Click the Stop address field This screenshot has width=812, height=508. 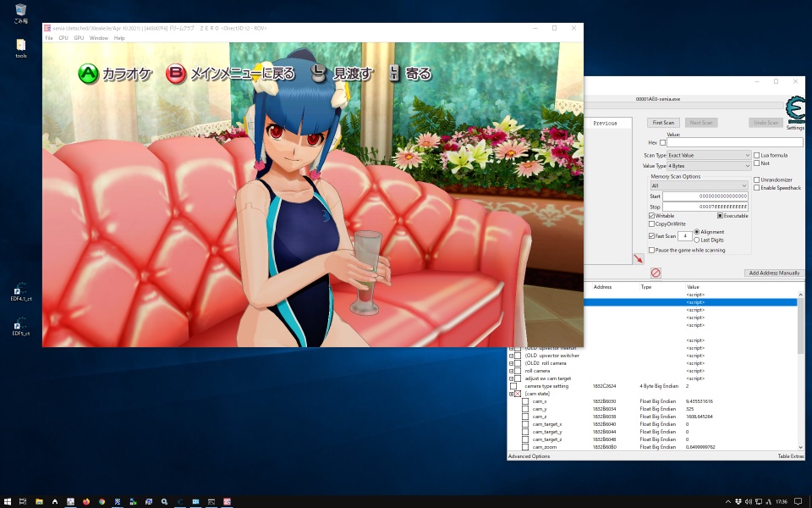[x=705, y=207]
